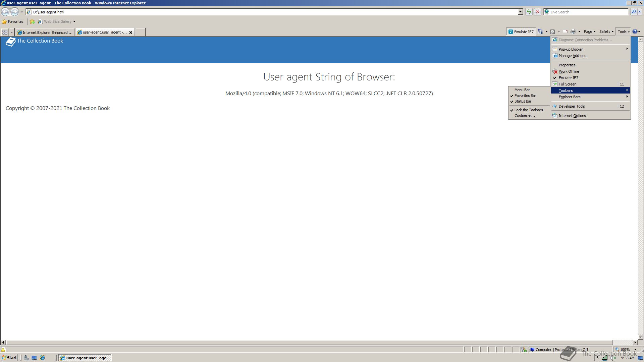Open the zoom level dropdown arrow
644x362 pixels.
[x=635, y=350]
